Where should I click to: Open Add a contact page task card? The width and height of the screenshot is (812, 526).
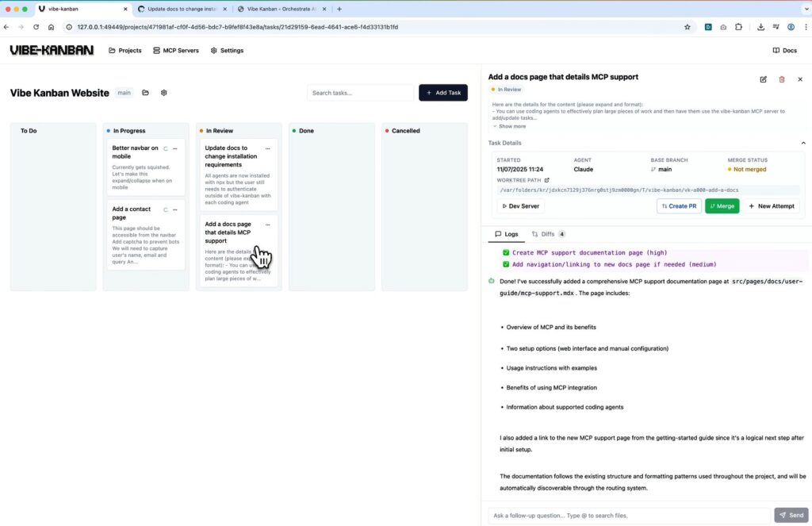[146, 235]
